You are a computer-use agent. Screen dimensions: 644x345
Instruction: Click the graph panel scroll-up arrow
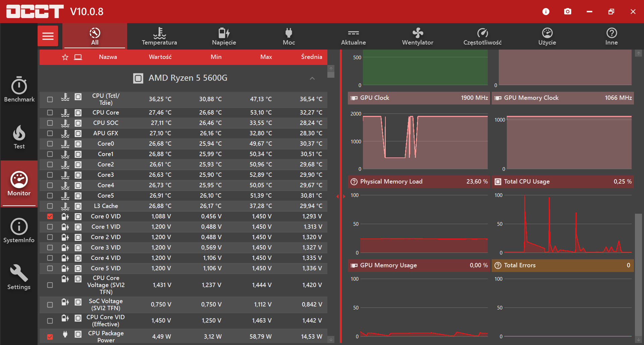638,53
